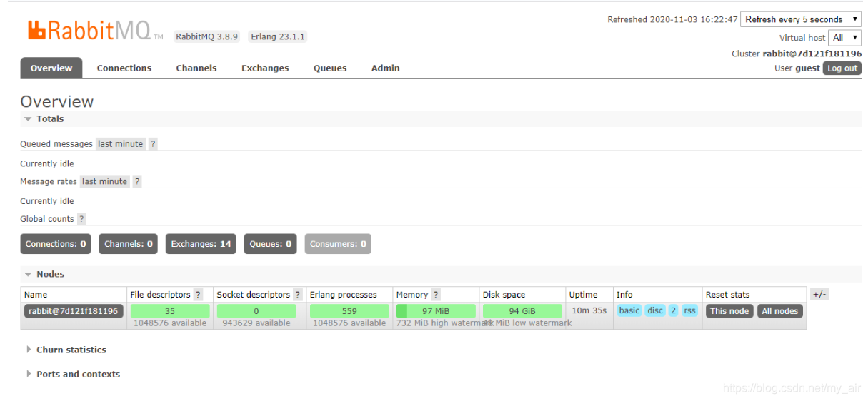Screen dimensions: 868x401
Task: Open help for Queued messages
Action: point(153,144)
